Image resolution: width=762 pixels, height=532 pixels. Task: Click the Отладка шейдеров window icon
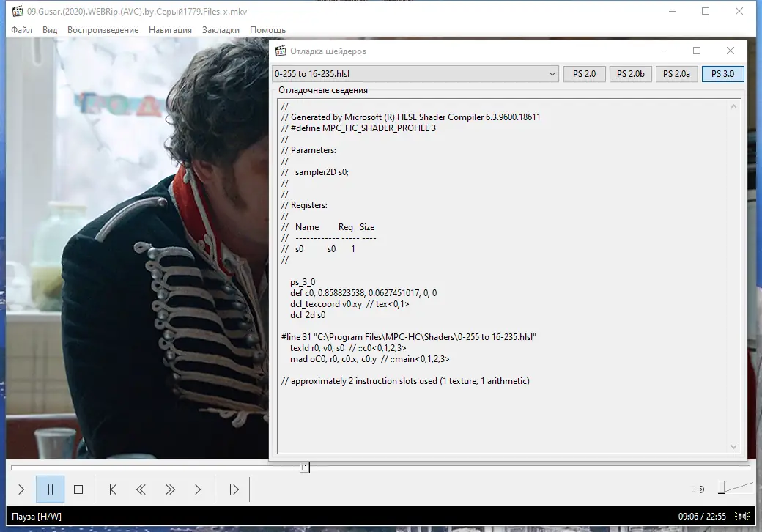click(281, 51)
